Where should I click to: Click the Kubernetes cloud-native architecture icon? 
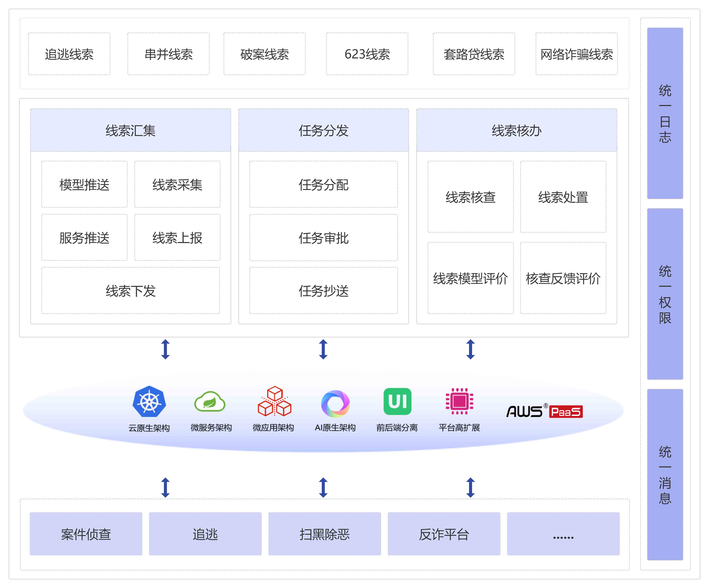(x=149, y=402)
